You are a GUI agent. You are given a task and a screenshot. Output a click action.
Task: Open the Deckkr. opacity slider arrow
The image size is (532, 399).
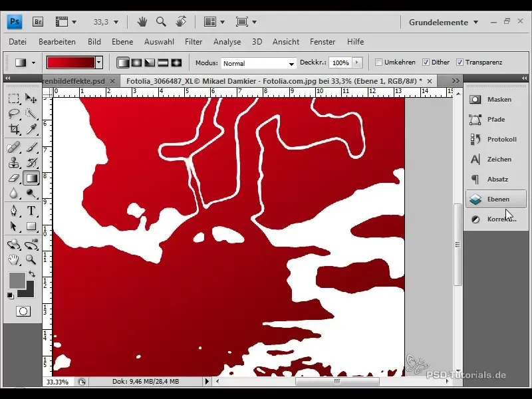pyautogui.click(x=356, y=63)
